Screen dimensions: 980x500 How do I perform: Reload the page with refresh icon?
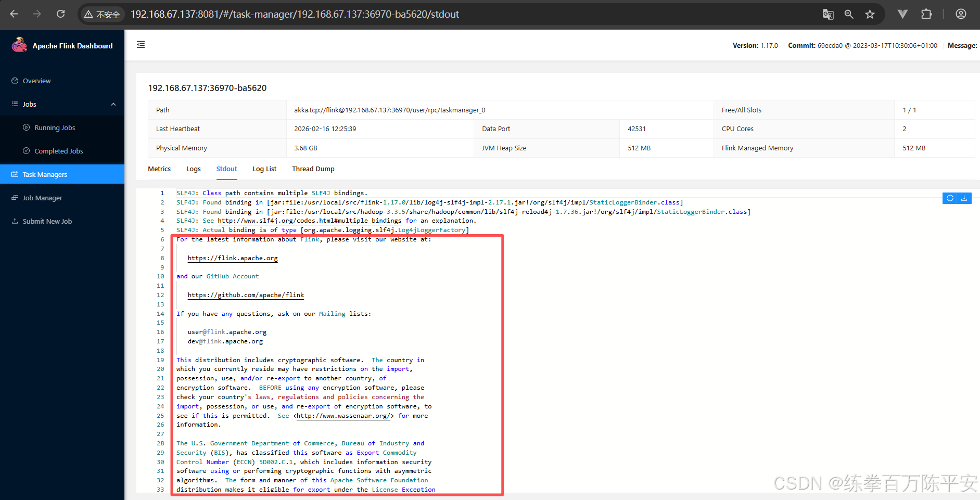pyautogui.click(x=61, y=14)
